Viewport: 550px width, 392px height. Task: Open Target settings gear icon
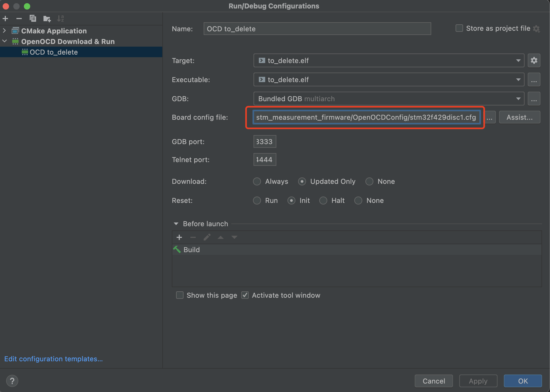tap(534, 61)
